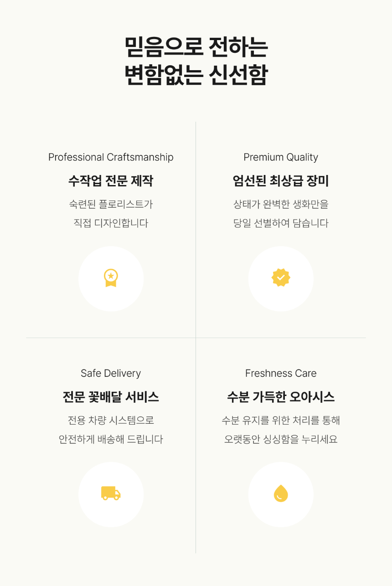The image size is (392, 586).
Task: Select the 'Premium Quality' label
Action: [x=281, y=157]
